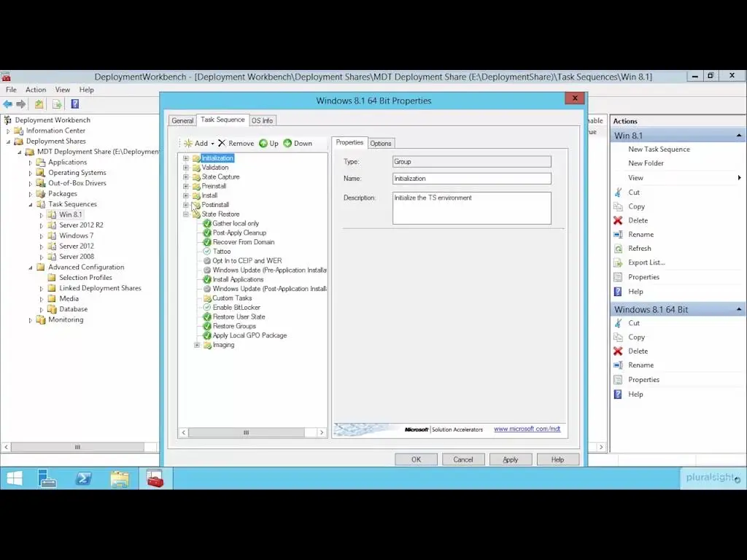This screenshot has height=560, width=747.
Task: Click the OK button
Action: point(416,459)
